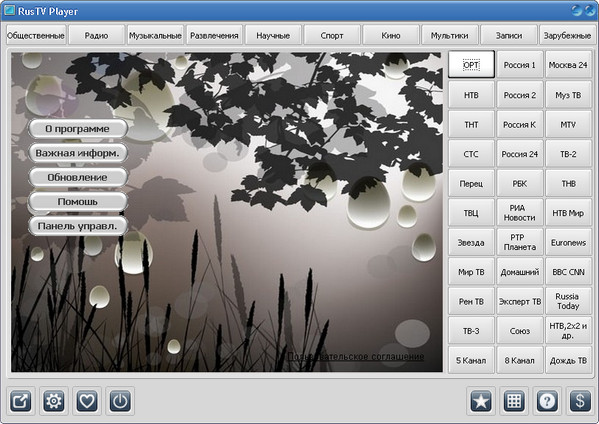Switch to Общественные category tab

click(x=36, y=36)
